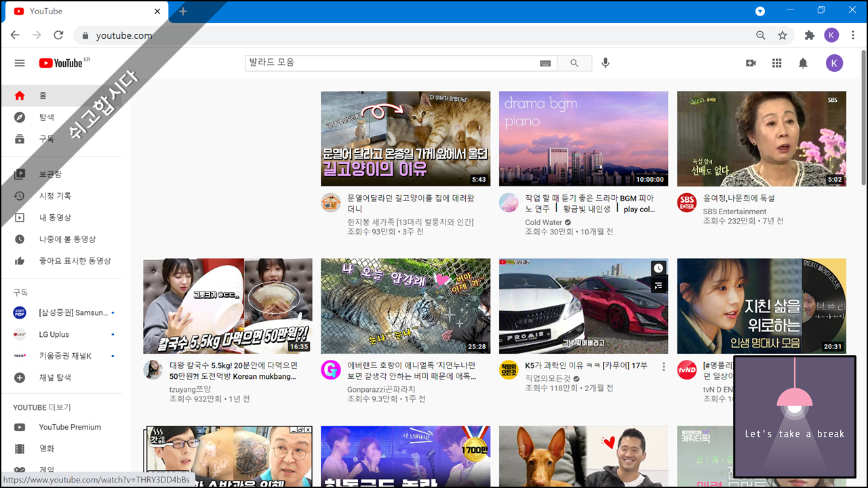Open the YouTube account avatar K

coord(834,63)
